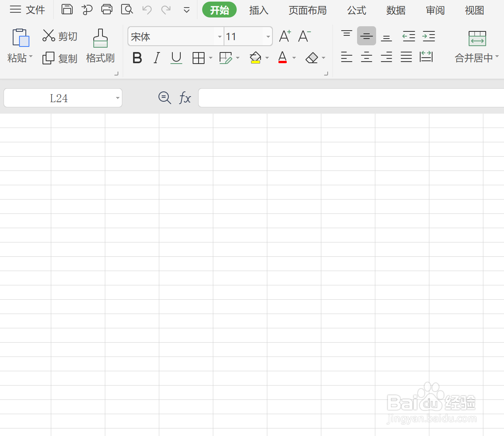504x436 pixels.
Task: Expand the draw border dropdown arrow
Action: point(238,58)
